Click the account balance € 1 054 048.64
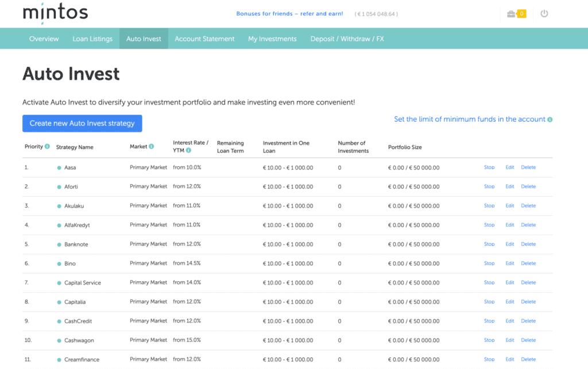 click(x=376, y=14)
